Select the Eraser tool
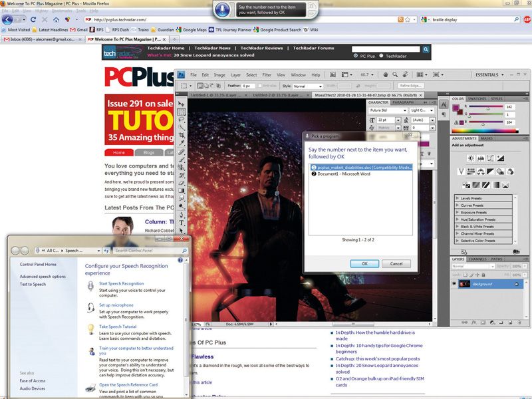The width and height of the screenshot is (532, 399). (182, 183)
